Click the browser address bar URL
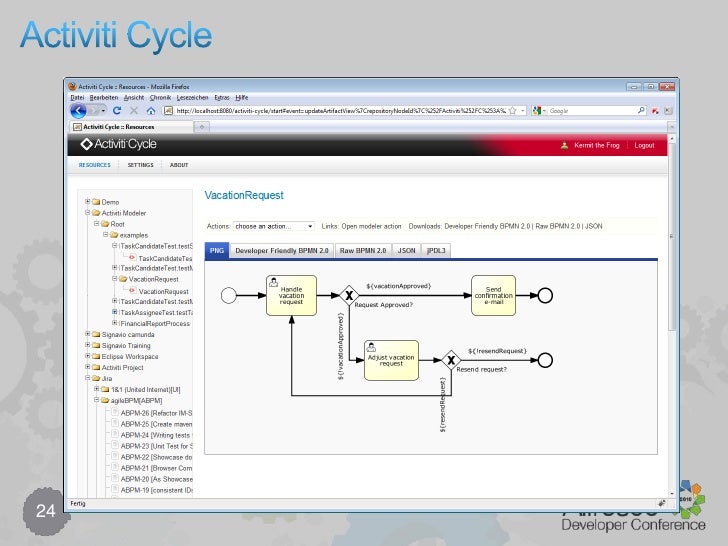This screenshot has height=546, width=728. [340, 110]
